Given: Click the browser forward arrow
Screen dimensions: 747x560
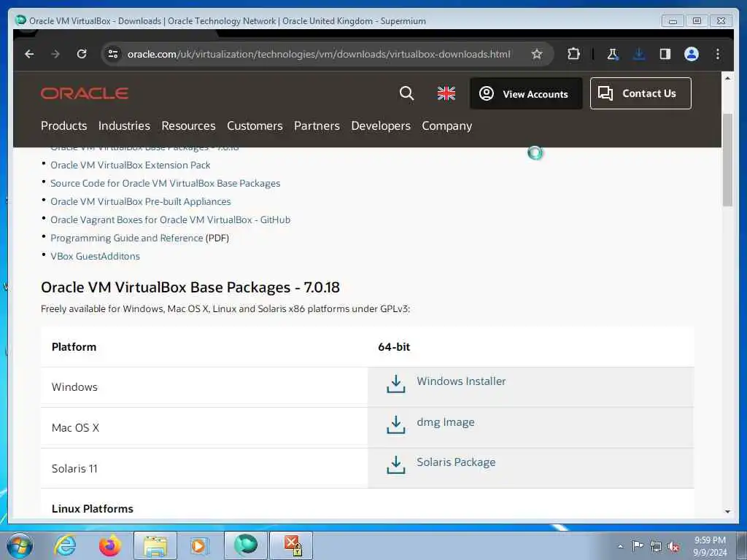Looking at the screenshot, I should tap(55, 54).
